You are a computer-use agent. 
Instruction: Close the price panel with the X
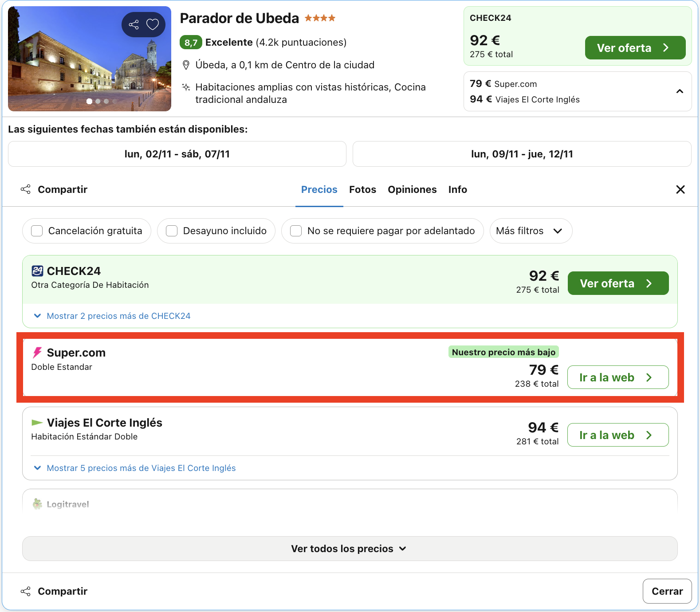(x=680, y=189)
